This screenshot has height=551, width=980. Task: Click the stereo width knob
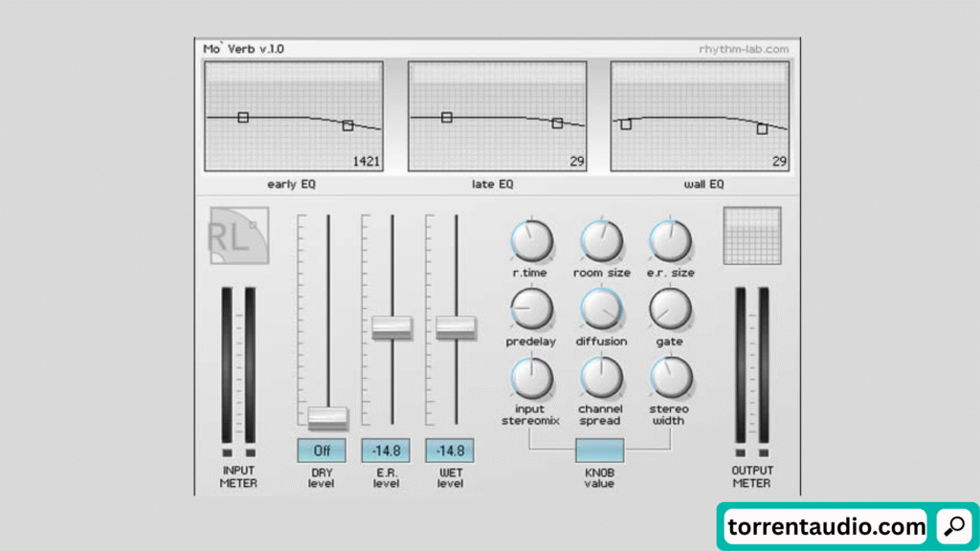click(670, 378)
